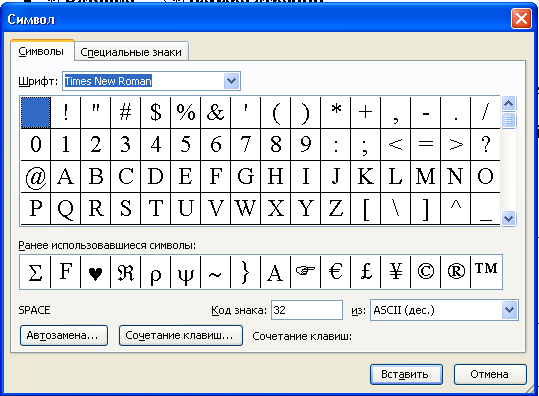Click the Отмена button
Viewport: 539px width, 396px height.
tap(490, 374)
